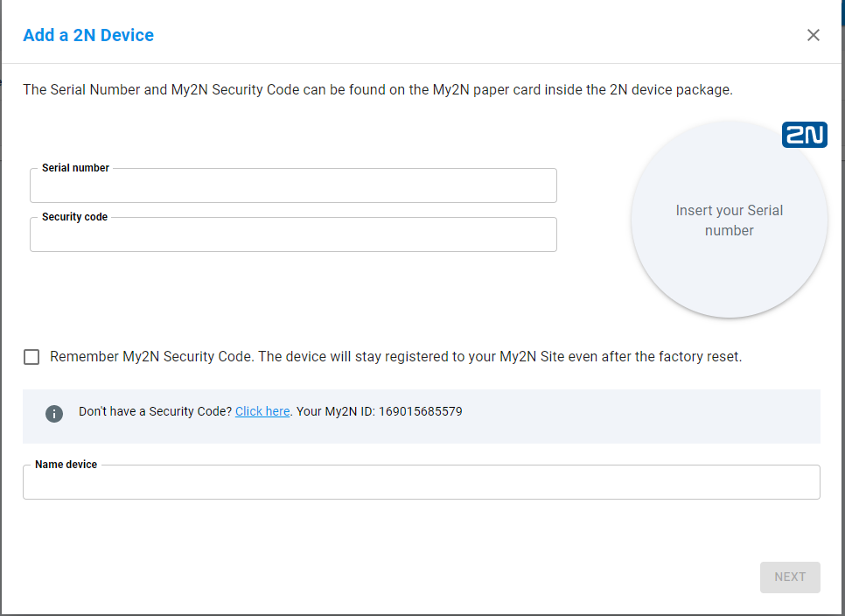This screenshot has height=616, width=845.
Task: Focus the Security code input field
Action: (293, 234)
